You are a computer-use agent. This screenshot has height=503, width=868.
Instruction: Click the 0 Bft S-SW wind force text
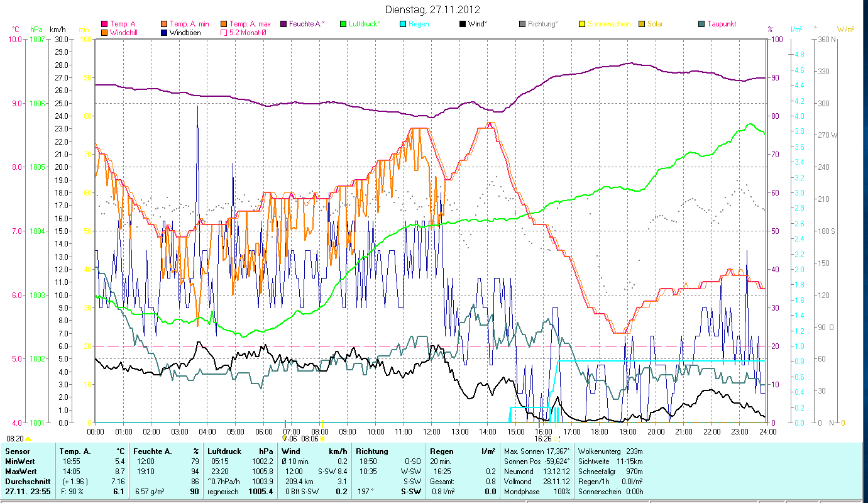[x=302, y=492]
